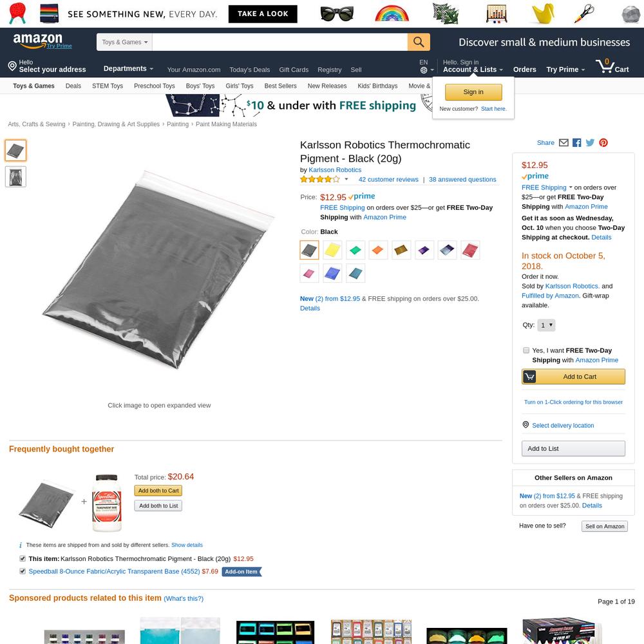Go to Today's Deals
644x644 pixels.
250,70
